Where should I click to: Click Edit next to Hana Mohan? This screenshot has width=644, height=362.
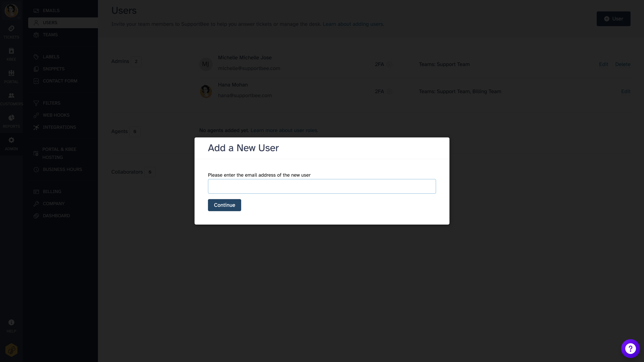(x=626, y=92)
